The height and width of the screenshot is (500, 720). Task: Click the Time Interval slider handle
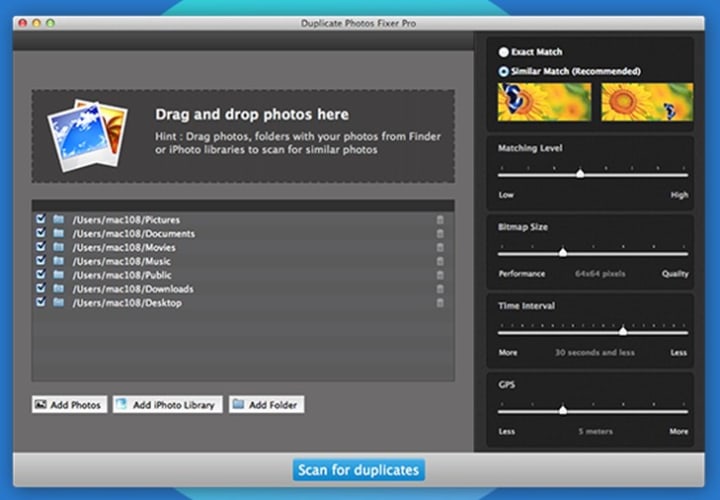(623, 331)
